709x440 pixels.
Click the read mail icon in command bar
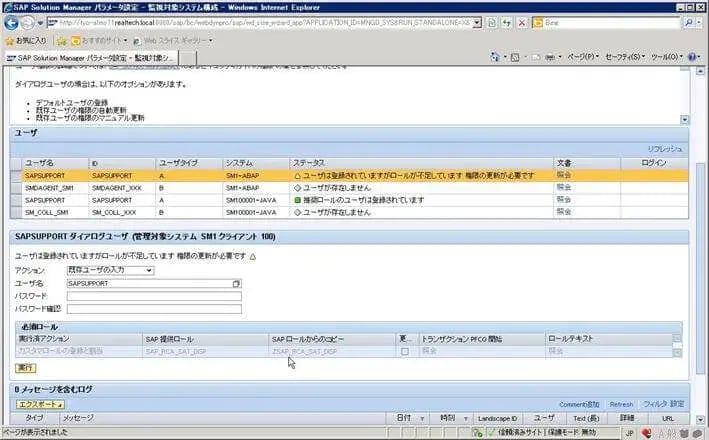[x=536, y=57]
